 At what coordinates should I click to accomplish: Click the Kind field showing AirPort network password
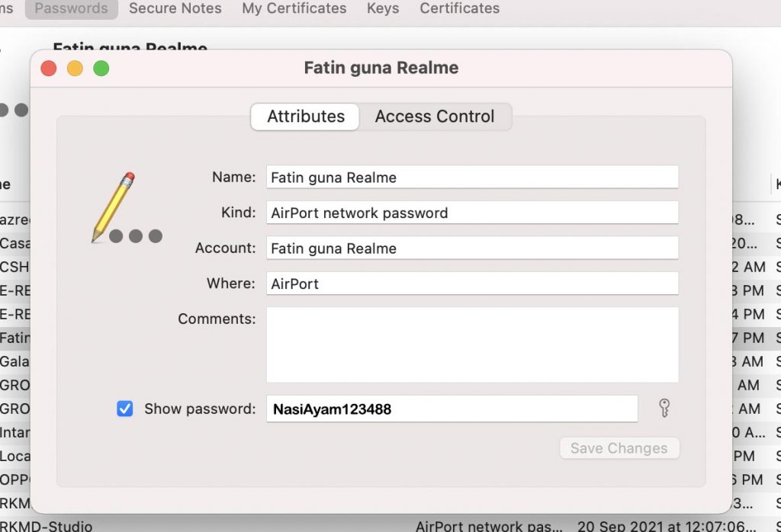click(x=472, y=213)
